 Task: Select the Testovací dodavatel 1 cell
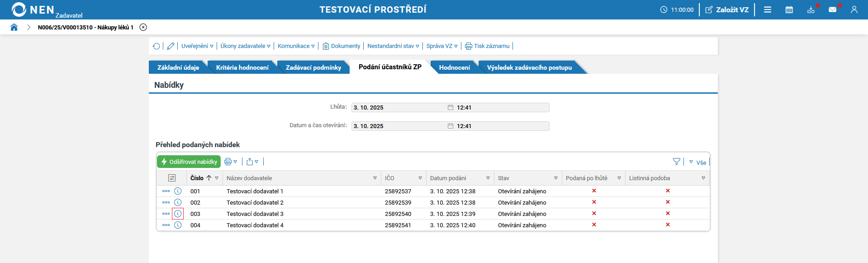255,191
